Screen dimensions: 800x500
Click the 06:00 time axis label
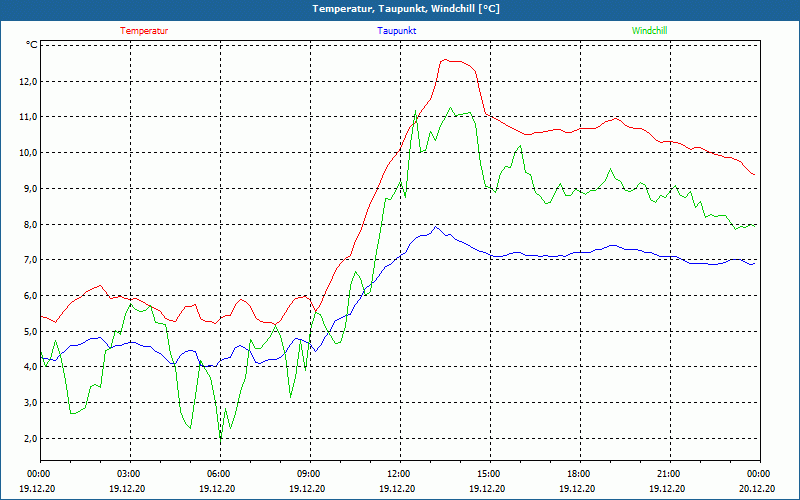220,474
